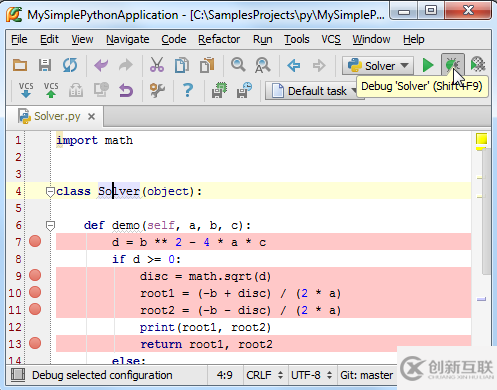
Task: Change UTF-8 file encoding in status bar
Action: tap(312, 375)
